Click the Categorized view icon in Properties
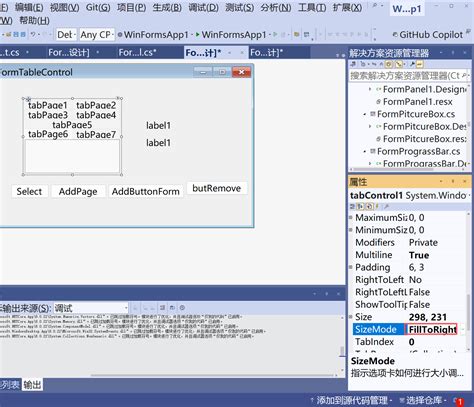The height and width of the screenshot is (407, 474). [x=353, y=207]
